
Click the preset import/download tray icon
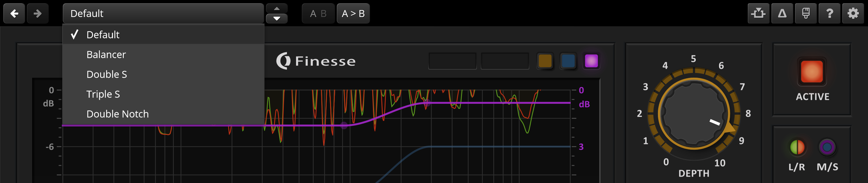point(758,14)
